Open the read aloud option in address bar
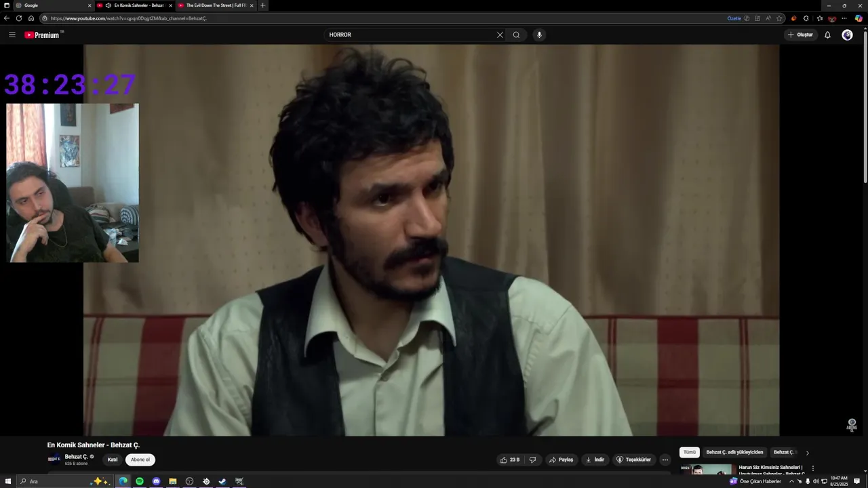 click(768, 18)
